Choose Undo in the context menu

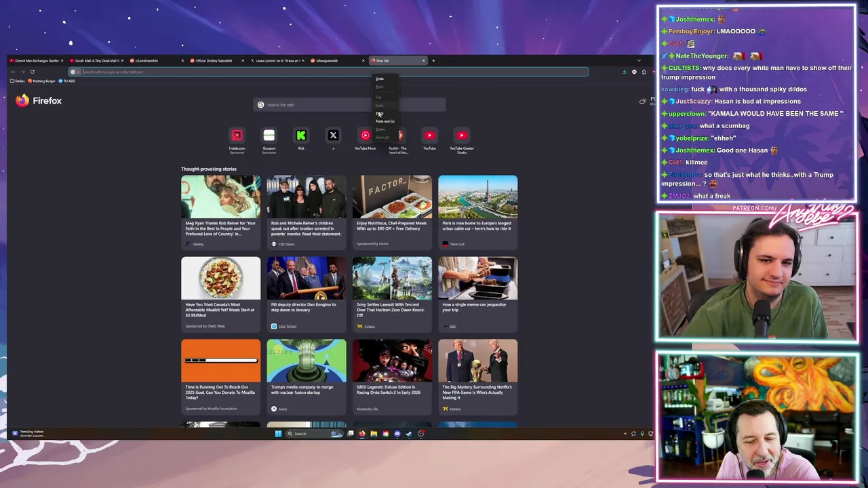[x=384, y=79]
